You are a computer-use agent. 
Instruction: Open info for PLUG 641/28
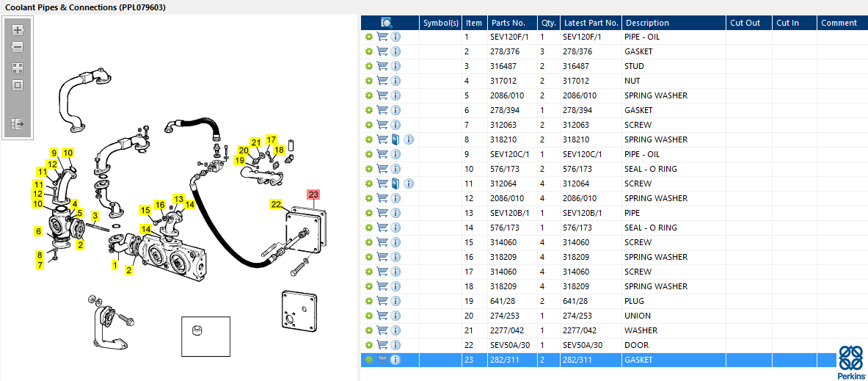tap(395, 301)
